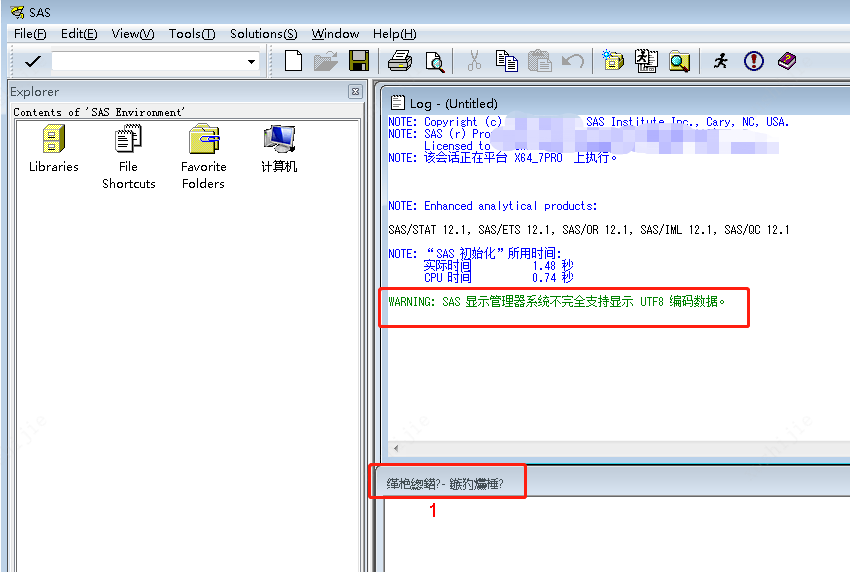The height and width of the screenshot is (572, 850).
Task: Open the Help menu
Action: [395, 34]
